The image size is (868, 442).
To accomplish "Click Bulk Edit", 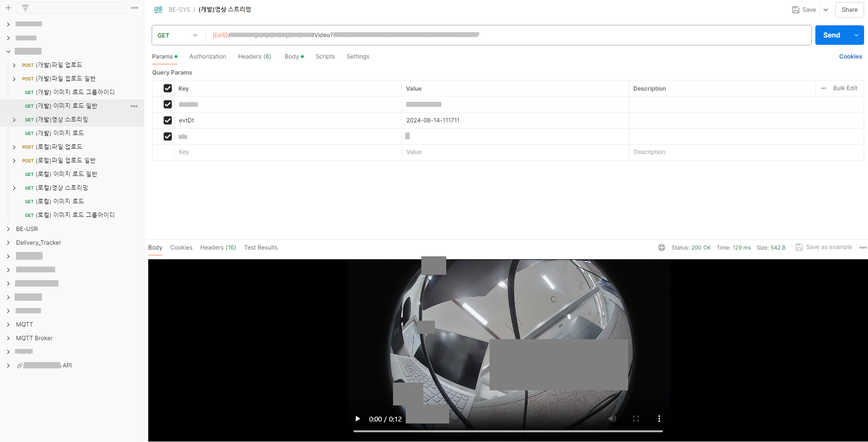I will [x=845, y=88].
